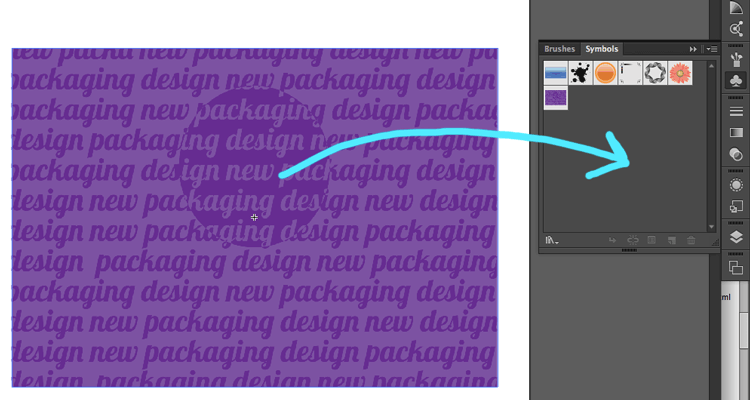Select the purple packaging pattern symbol

coord(556,97)
